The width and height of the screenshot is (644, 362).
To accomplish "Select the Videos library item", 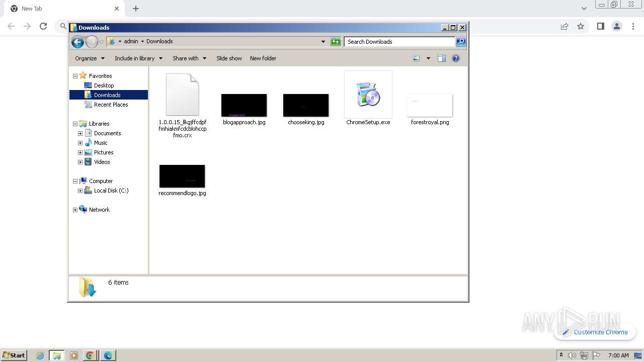I will pyautogui.click(x=102, y=162).
